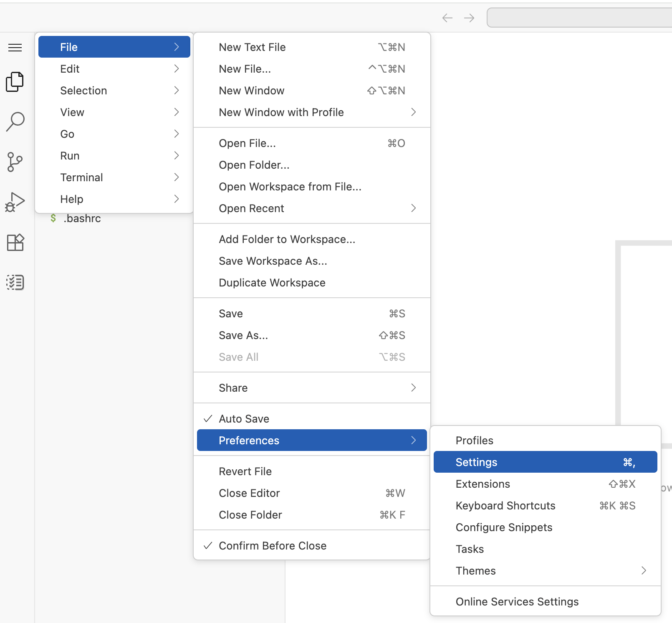Select the Search icon in the sidebar
Viewport: 672px width, 623px height.
[x=15, y=122]
